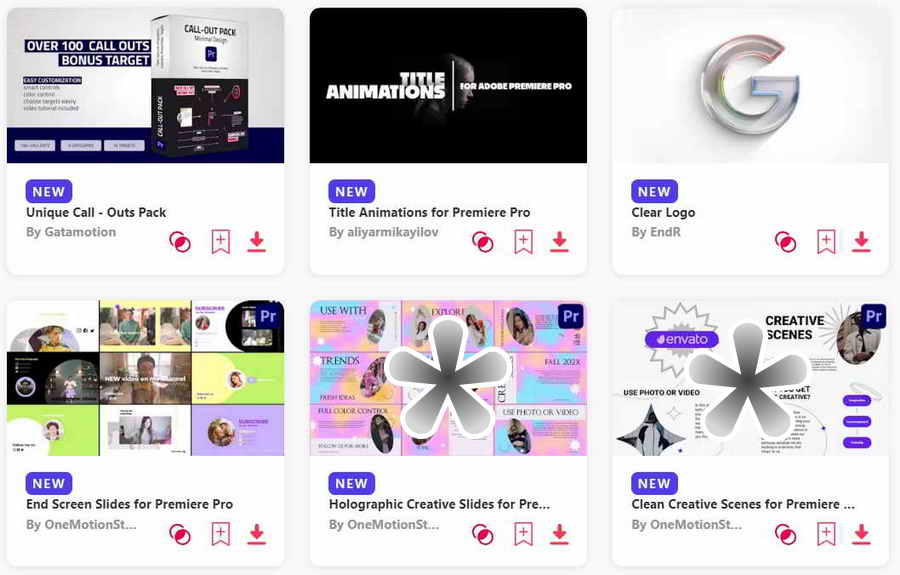This screenshot has width=900, height=575.
Task: Bookmark the Unique Call - Outs Pack item
Action: (220, 242)
